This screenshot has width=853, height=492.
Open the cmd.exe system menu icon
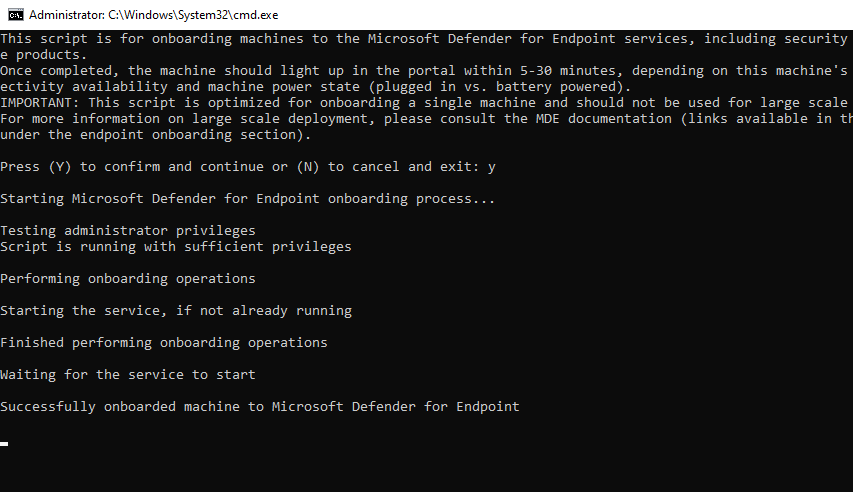point(14,15)
